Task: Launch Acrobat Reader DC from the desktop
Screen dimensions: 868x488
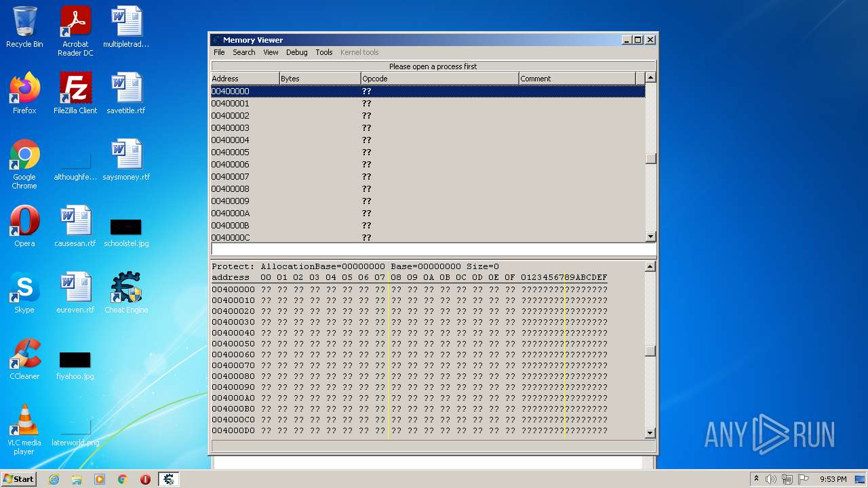Action: point(75,31)
